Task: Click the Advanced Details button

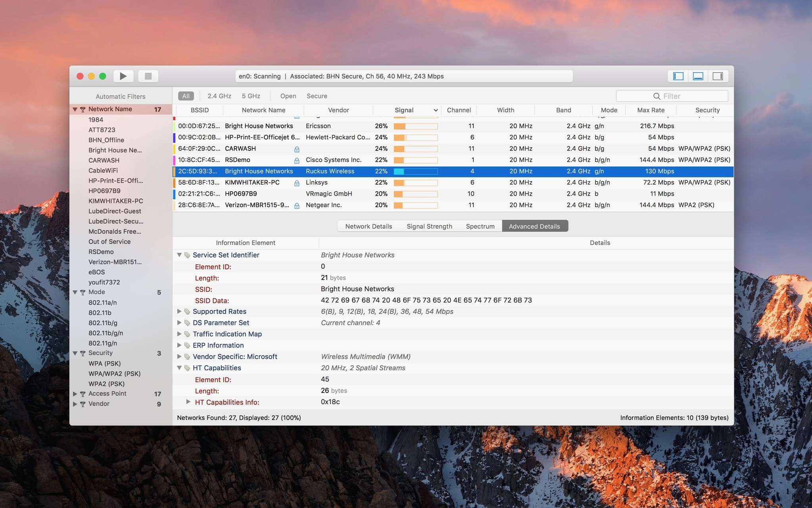Action: 534,226
